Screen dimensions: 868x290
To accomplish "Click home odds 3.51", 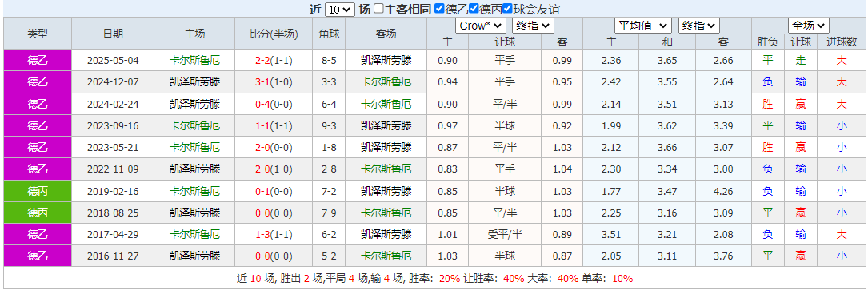I will (x=611, y=235).
